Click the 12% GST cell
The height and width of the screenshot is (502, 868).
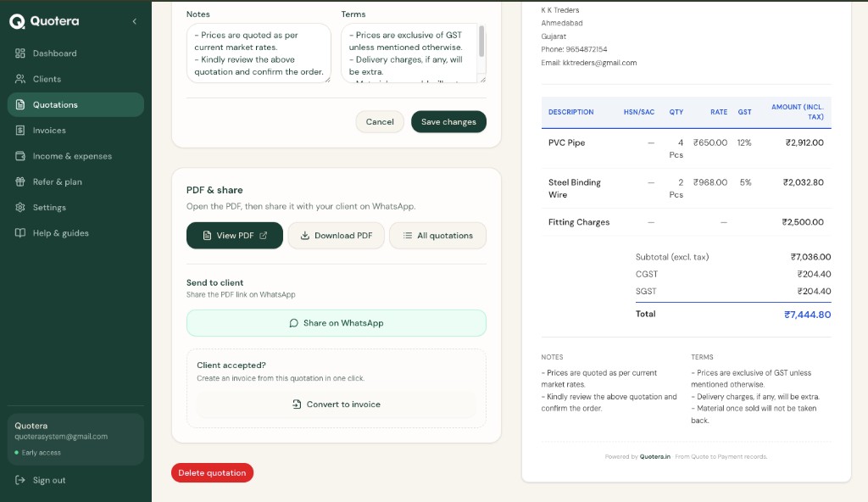744,143
